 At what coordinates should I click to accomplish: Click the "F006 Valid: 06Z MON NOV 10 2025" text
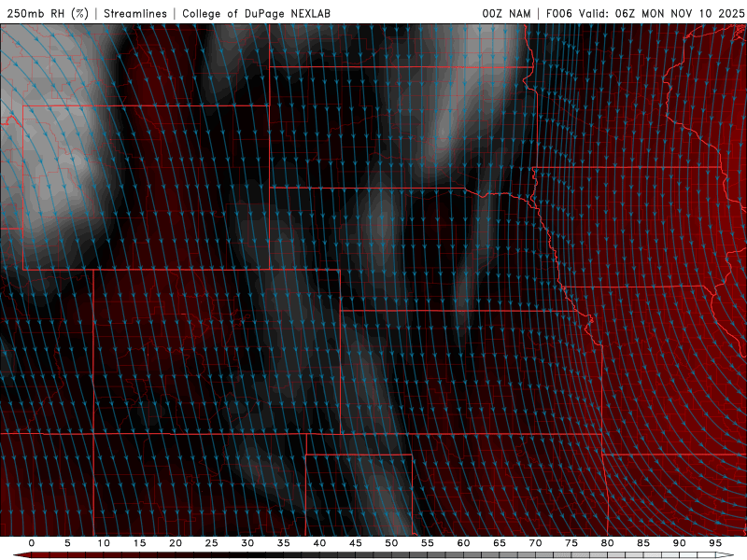[x=645, y=13]
